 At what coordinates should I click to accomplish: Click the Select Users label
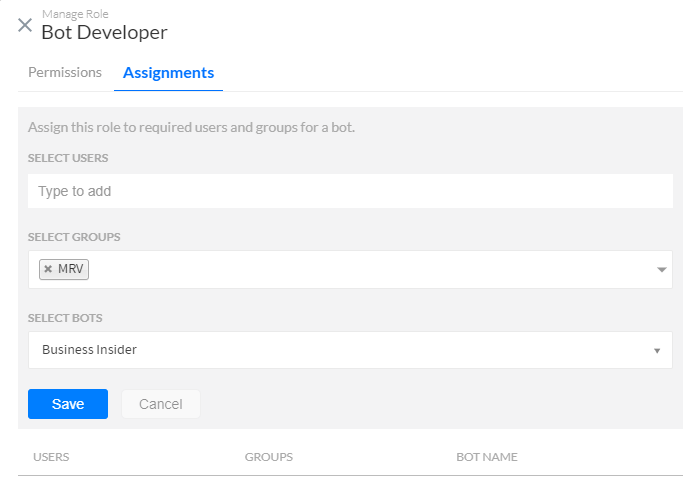[x=68, y=158]
